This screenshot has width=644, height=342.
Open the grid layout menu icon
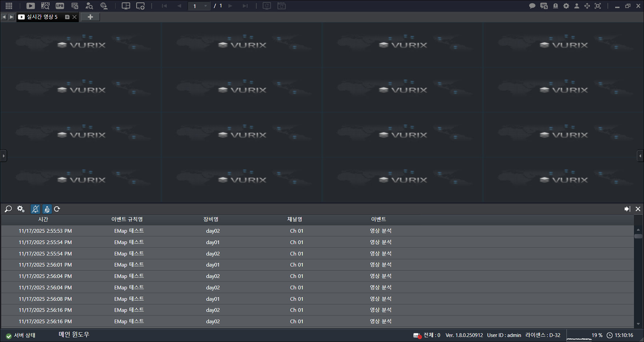[9, 6]
